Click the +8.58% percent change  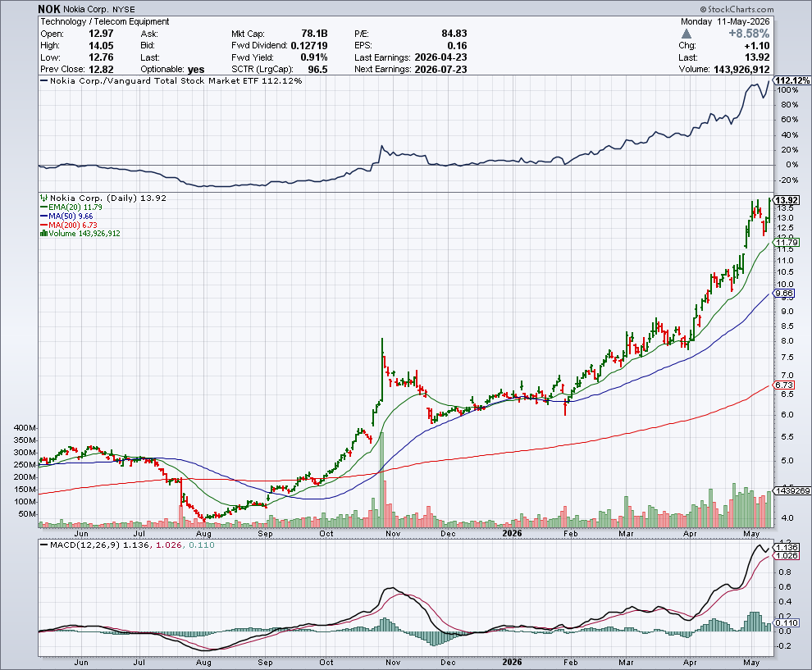749,34
